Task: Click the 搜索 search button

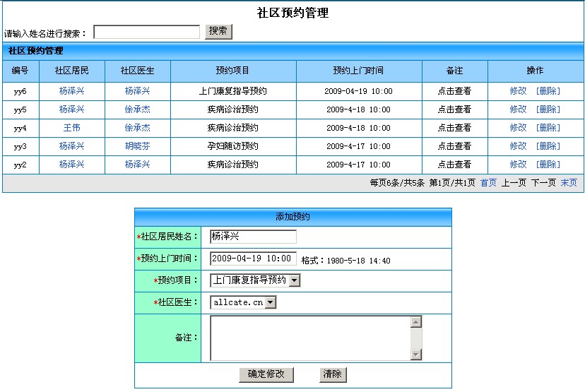Action: point(218,32)
